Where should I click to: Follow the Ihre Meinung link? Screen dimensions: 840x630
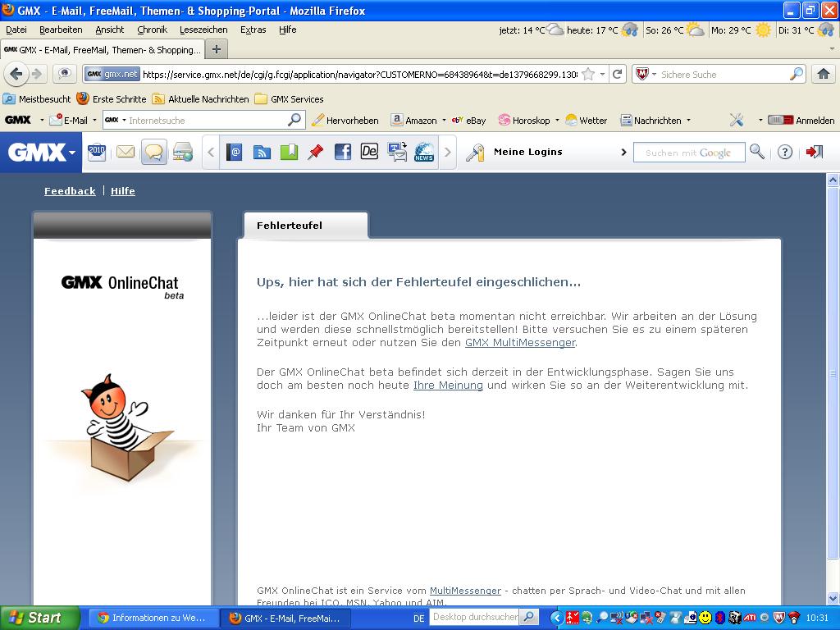pos(448,386)
